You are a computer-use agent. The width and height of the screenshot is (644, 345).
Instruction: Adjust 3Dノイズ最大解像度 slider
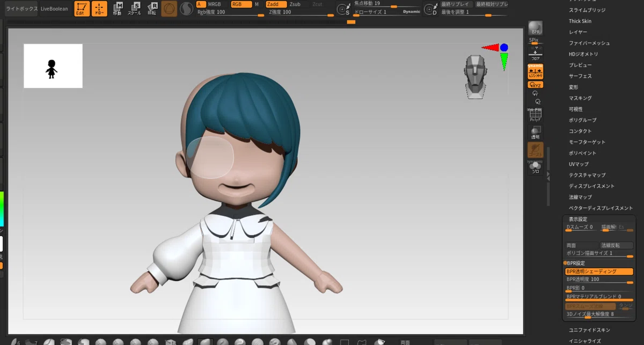pos(599,314)
